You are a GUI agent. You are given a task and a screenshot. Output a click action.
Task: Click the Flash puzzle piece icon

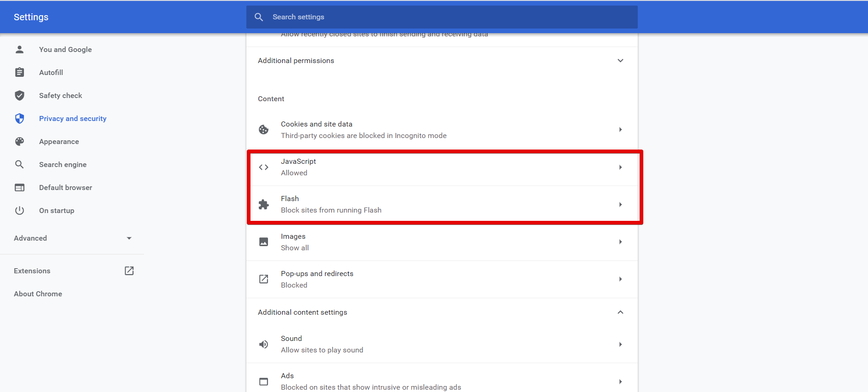pyautogui.click(x=263, y=204)
